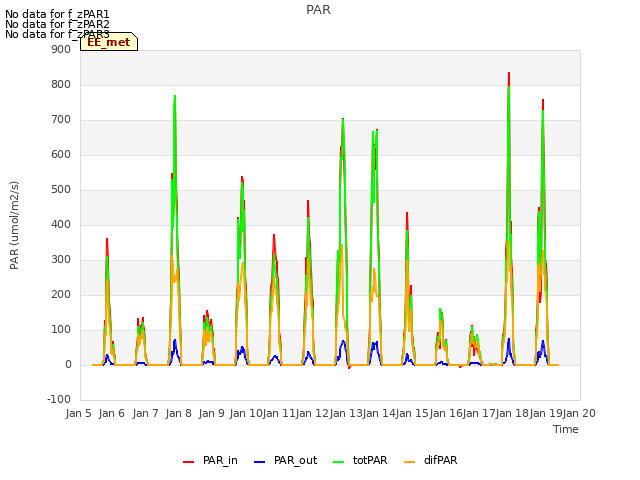Click the Jan 8 x-axis tick label
640x480 pixels.
178,413
